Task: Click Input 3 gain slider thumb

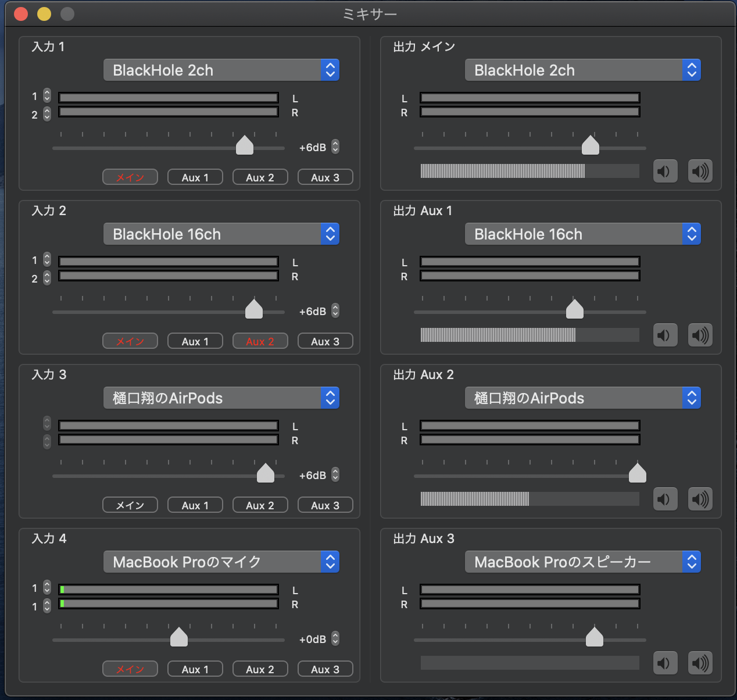Action: pos(266,473)
